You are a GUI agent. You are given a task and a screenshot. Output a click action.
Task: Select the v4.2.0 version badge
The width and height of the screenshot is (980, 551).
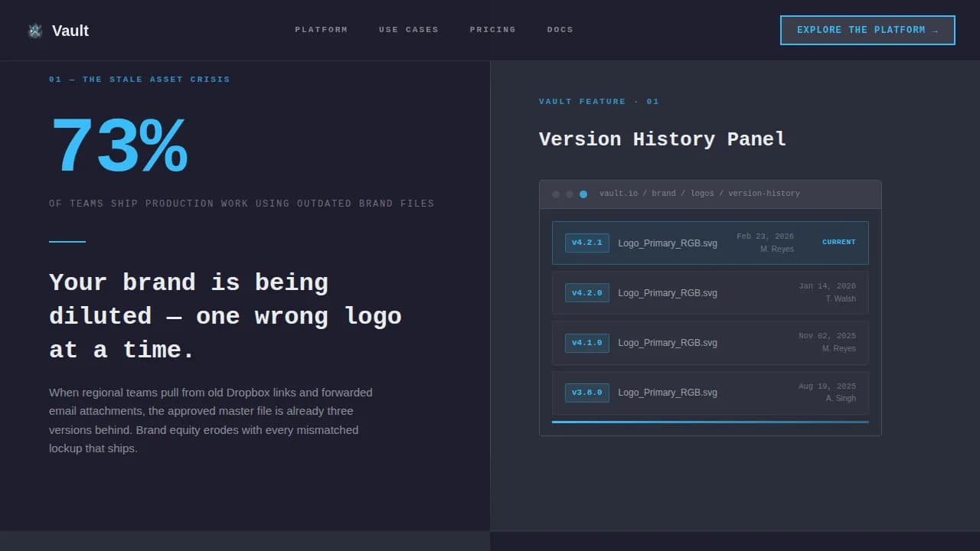(586, 292)
